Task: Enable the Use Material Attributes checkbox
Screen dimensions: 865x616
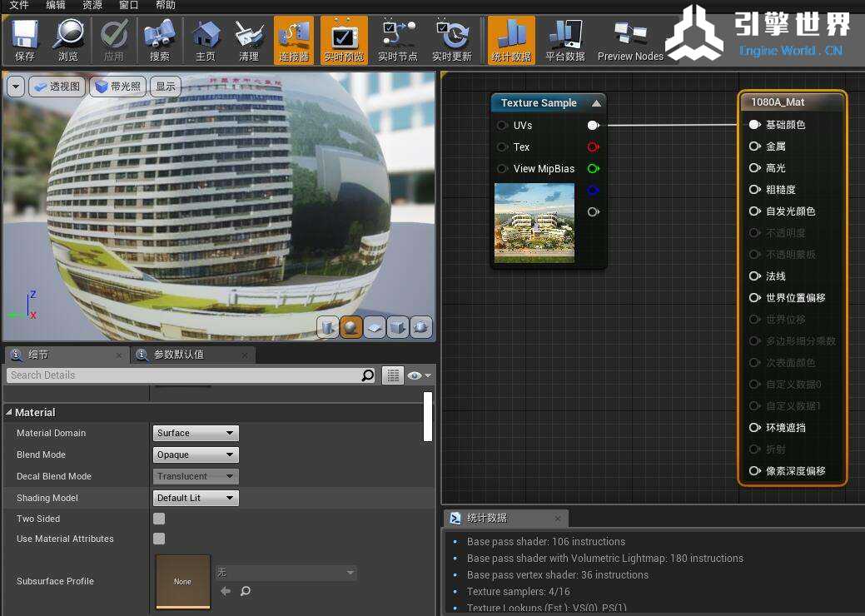Action: click(159, 539)
